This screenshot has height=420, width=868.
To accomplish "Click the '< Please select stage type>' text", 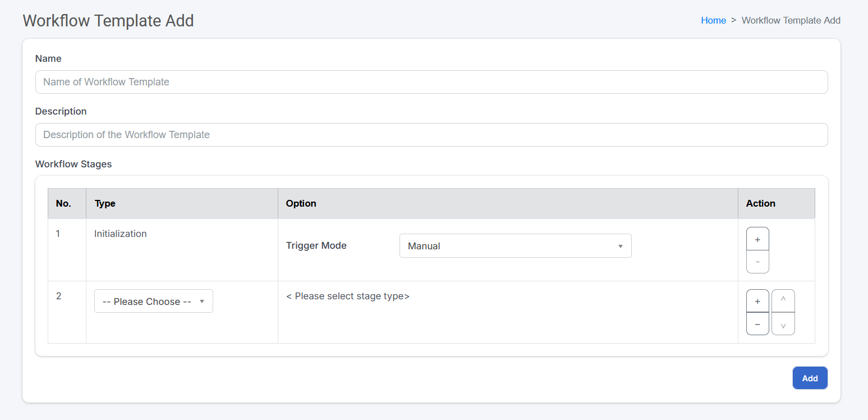I will [348, 296].
